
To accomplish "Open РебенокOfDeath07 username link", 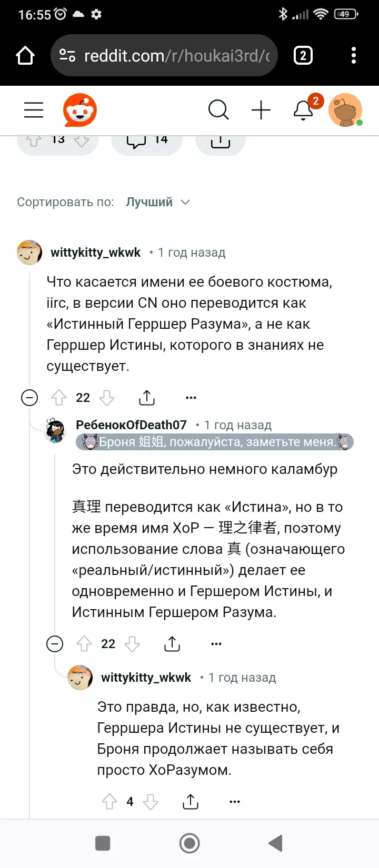I will click(x=131, y=425).
